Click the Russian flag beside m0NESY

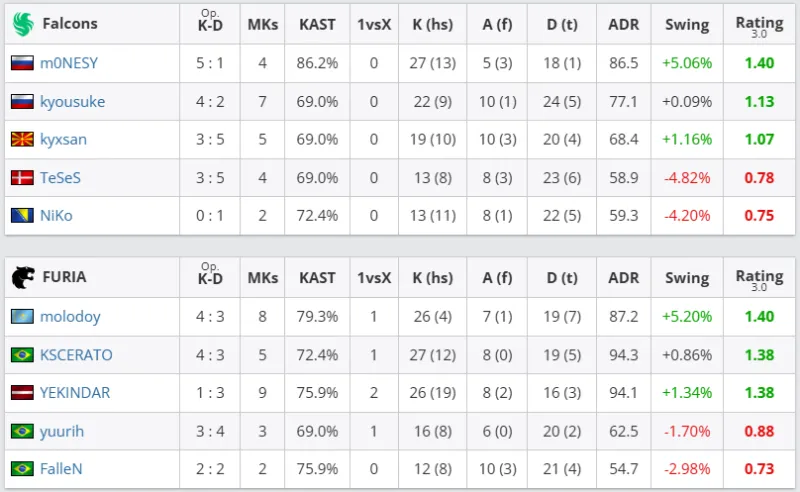point(22,63)
